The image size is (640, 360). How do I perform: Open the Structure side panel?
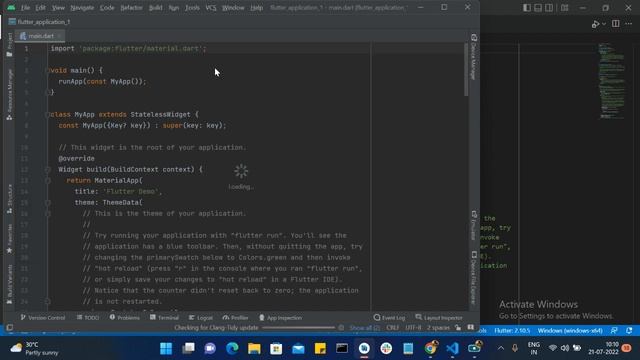(x=9, y=199)
